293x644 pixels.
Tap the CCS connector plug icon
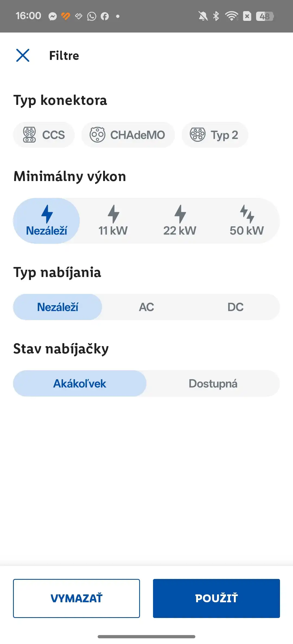(x=29, y=135)
